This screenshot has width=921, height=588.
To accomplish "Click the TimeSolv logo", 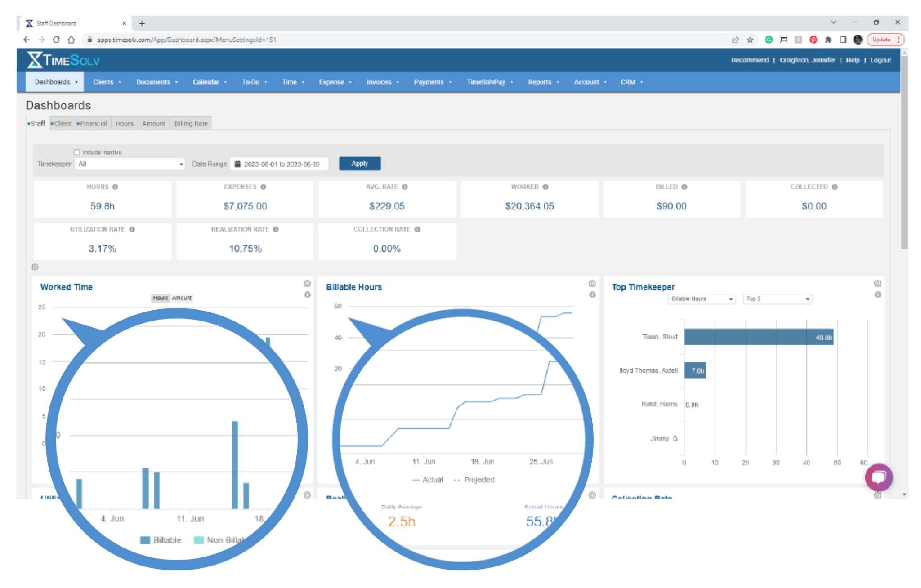I will coord(63,60).
